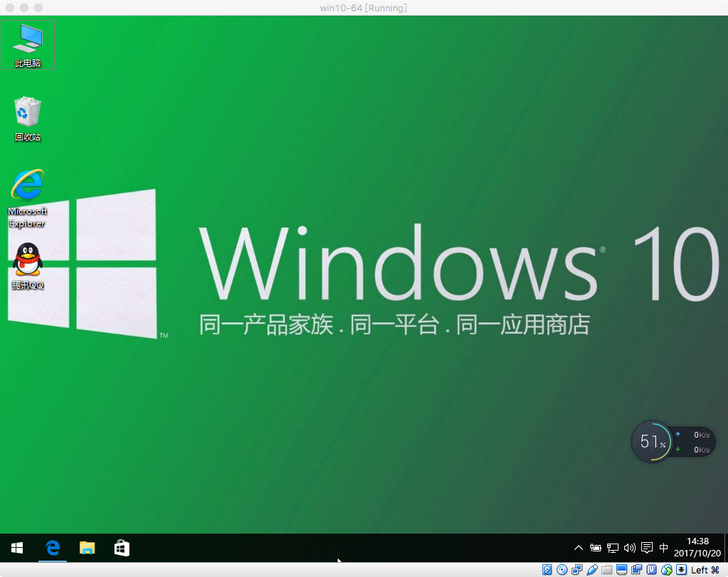Screen dimensions: 728x577
Task: Open Microsoft Store from the taskbar
Action: coord(122,548)
